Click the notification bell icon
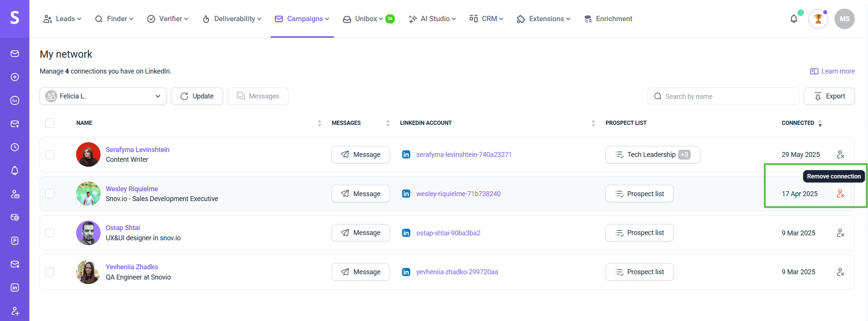The height and width of the screenshot is (321, 868). (793, 19)
